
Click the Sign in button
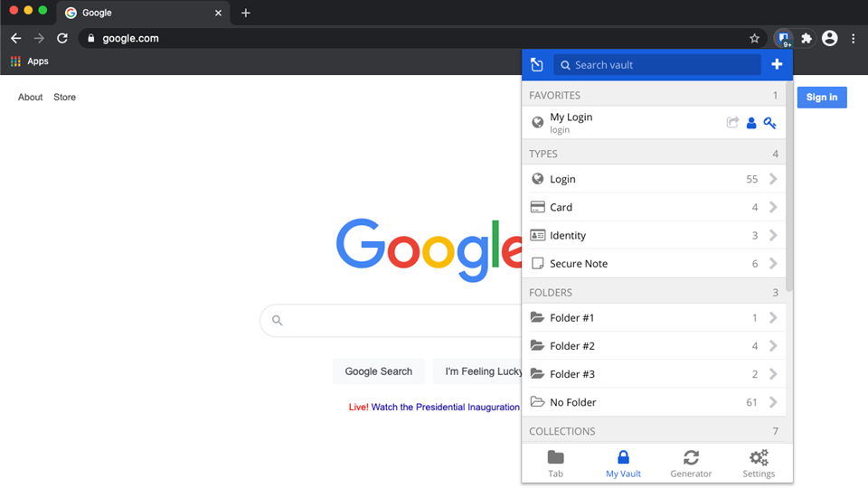click(822, 98)
